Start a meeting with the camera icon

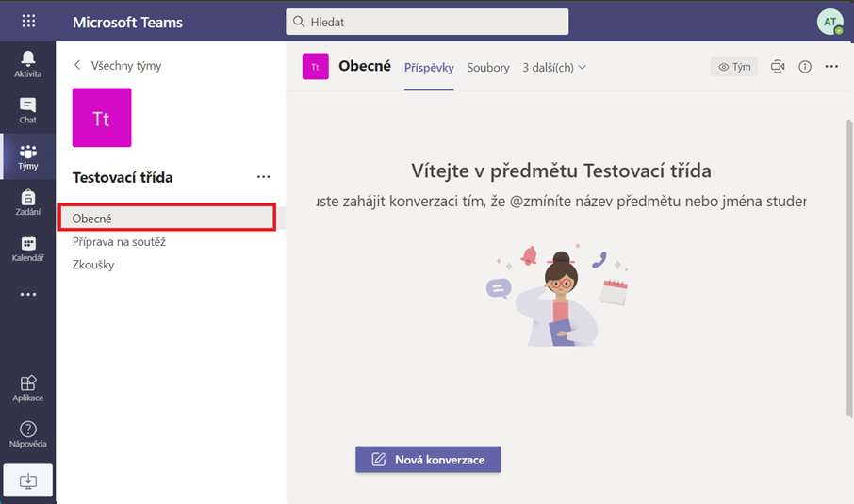[x=778, y=67]
